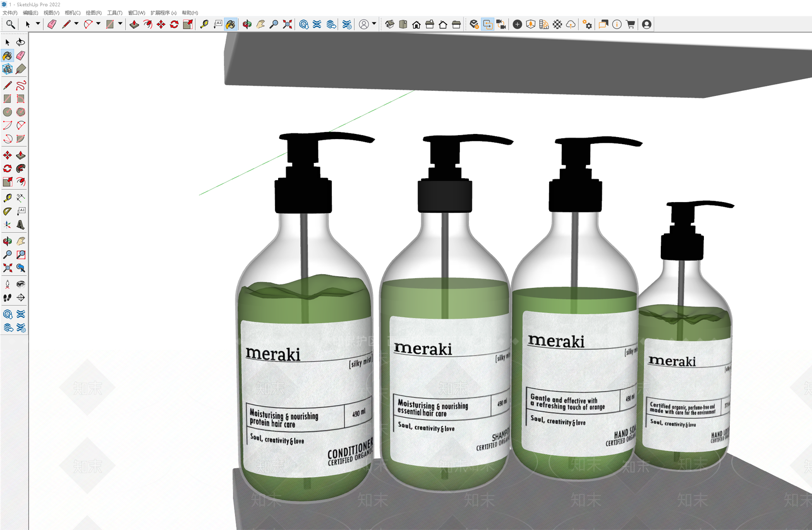Start the Enscape renderer
The width and height of the screenshot is (812, 530).
[x=474, y=24]
